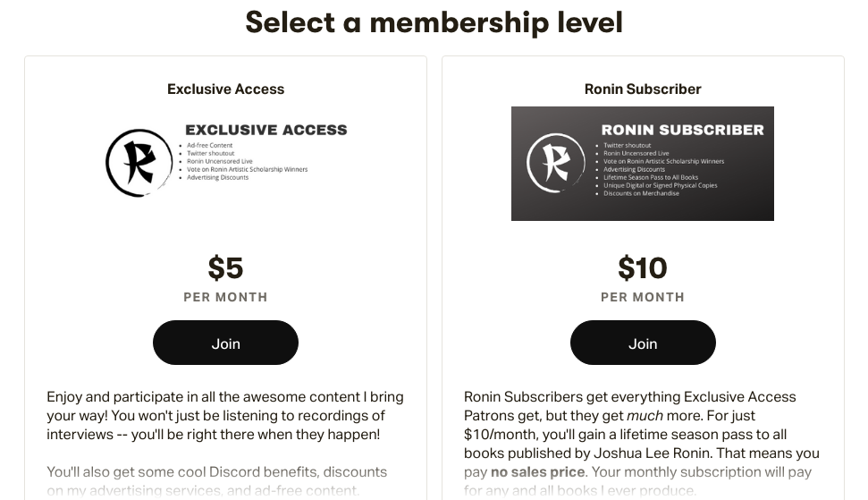Click the black circular R logo in the Exclusive Access banner
This screenshot has height=500, width=868.
tap(139, 163)
